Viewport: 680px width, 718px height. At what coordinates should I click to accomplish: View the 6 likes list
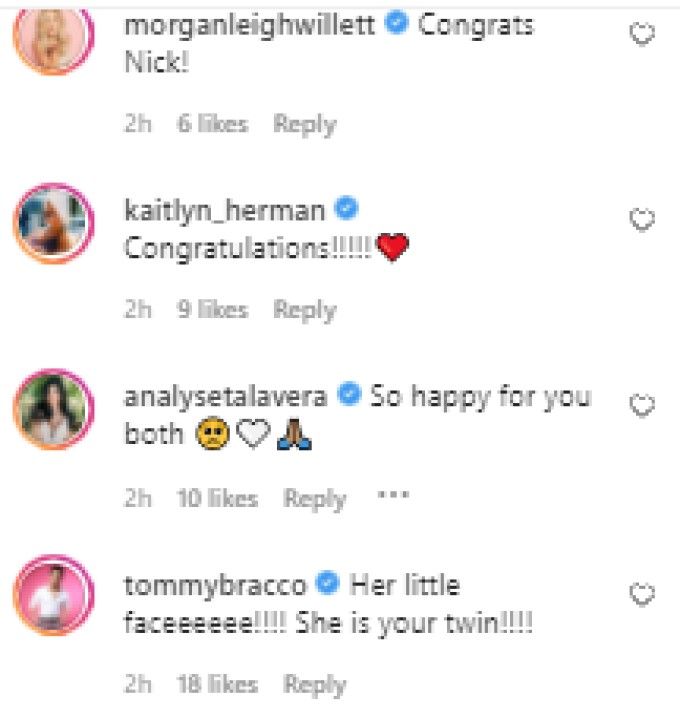click(213, 124)
